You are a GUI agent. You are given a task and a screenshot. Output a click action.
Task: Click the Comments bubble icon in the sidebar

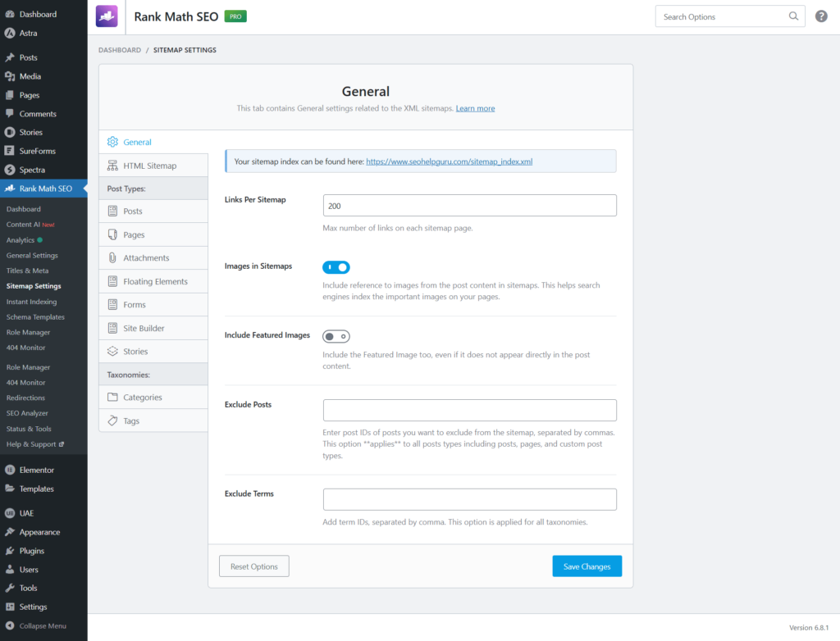(10, 113)
